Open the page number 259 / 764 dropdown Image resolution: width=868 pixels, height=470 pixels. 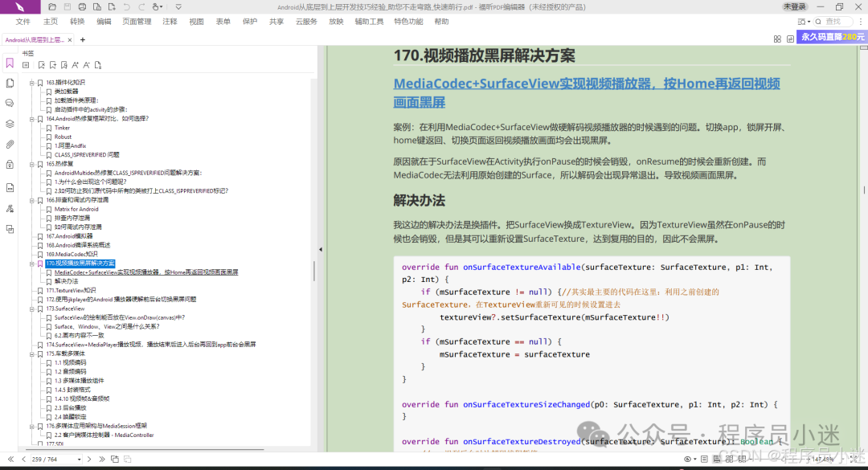(79, 460)
